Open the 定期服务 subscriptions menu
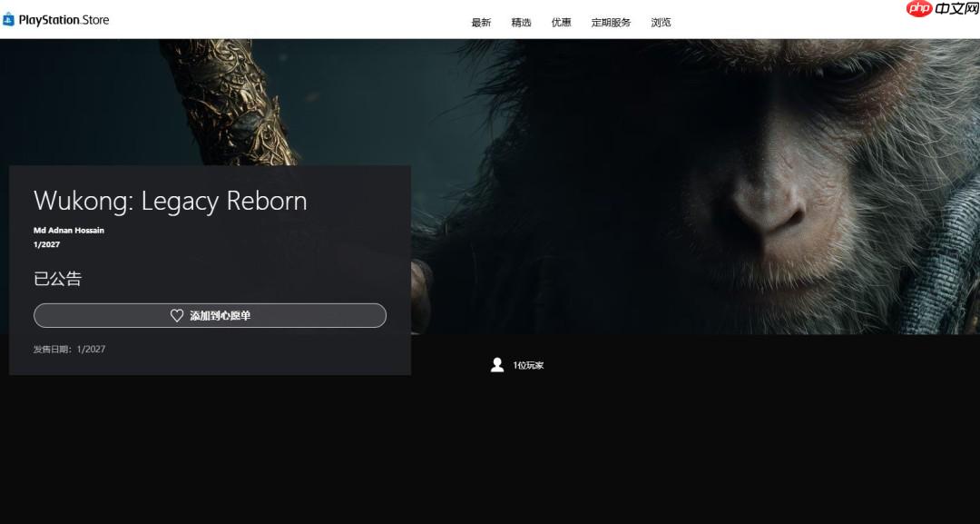Viewport: 980px width, 524px height. tap(612, 23)
